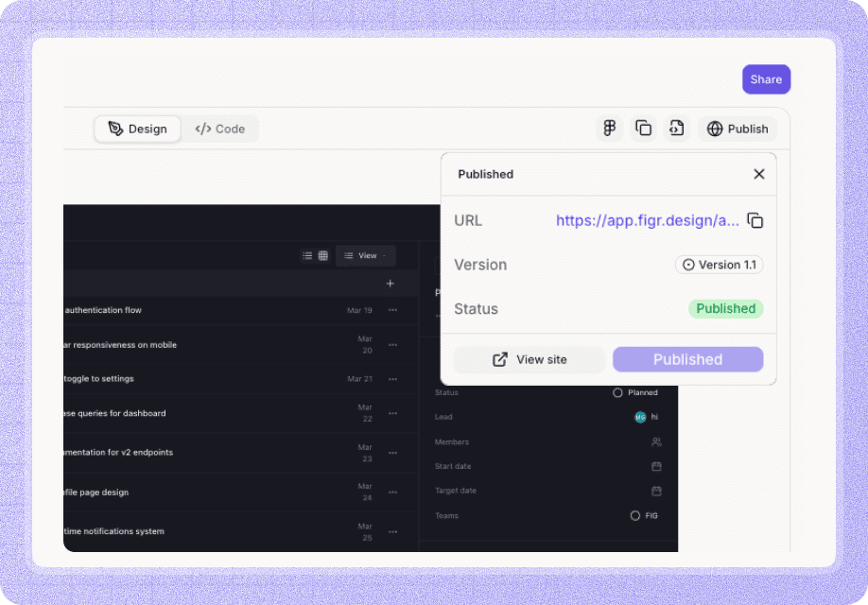Close the Published popup panel

click(759, 174)
